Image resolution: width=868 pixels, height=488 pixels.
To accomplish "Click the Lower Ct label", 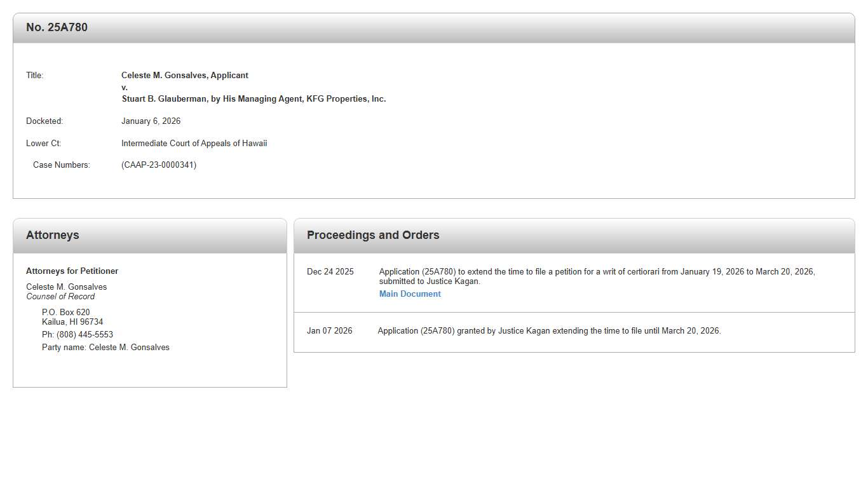I will click(x=43, y=144).
